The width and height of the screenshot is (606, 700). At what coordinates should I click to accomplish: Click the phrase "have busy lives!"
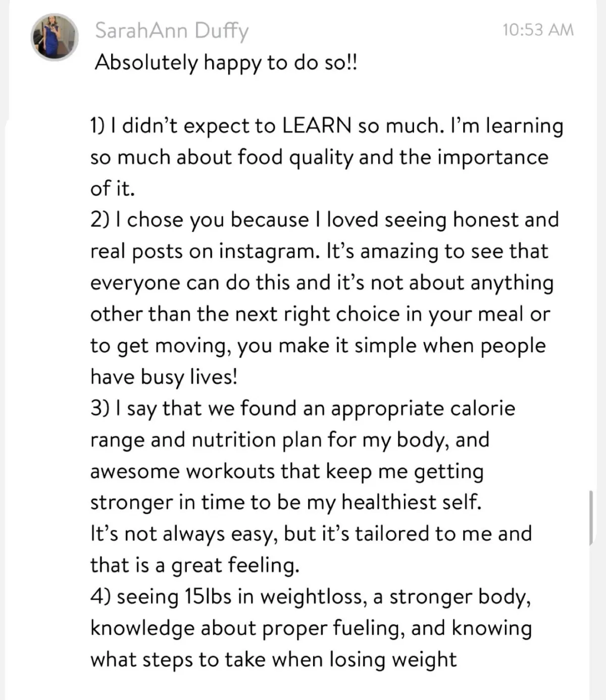pos(164,377)
